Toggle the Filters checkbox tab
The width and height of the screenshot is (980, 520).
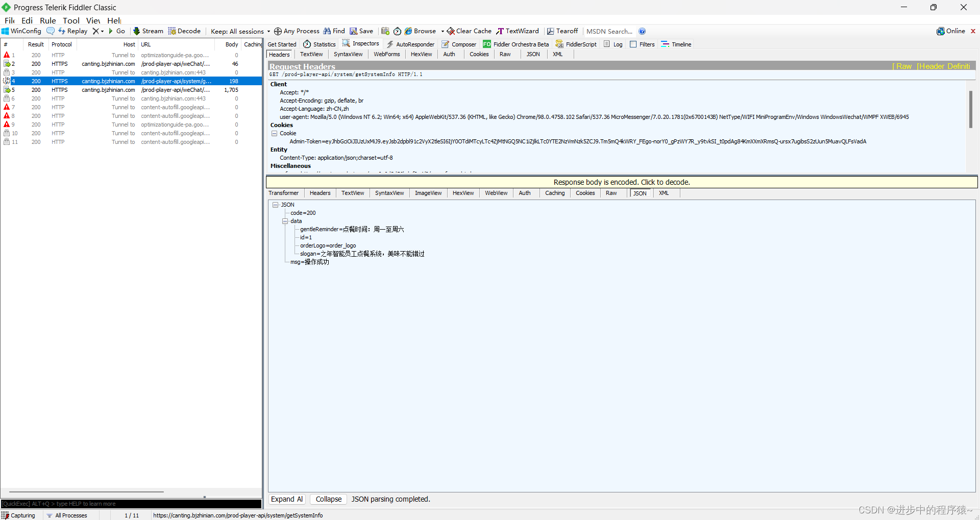point(642,44)
